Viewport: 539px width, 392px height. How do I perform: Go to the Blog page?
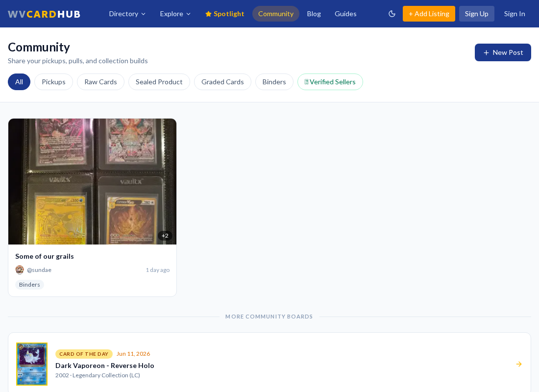[314, 14]
